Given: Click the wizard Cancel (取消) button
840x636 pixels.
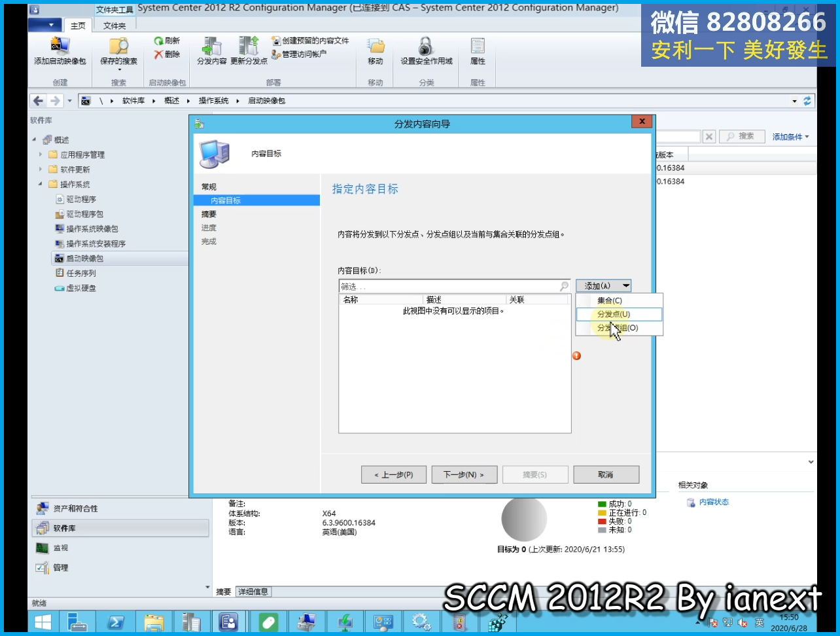Looking at the screenshot, I should click(x=606, y=474).
